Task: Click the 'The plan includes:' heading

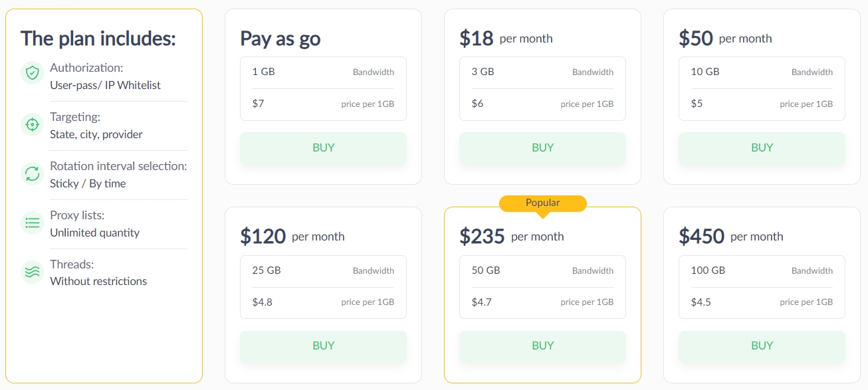Action: (98, 39)
